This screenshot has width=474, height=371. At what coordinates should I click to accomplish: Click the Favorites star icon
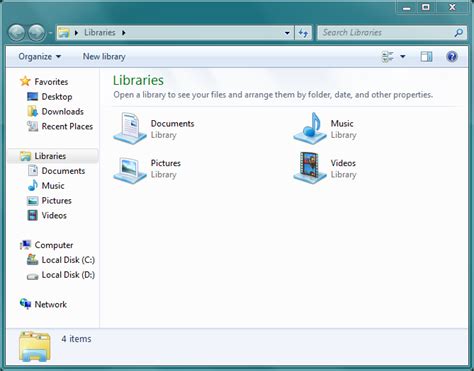[x=25, y=81]
